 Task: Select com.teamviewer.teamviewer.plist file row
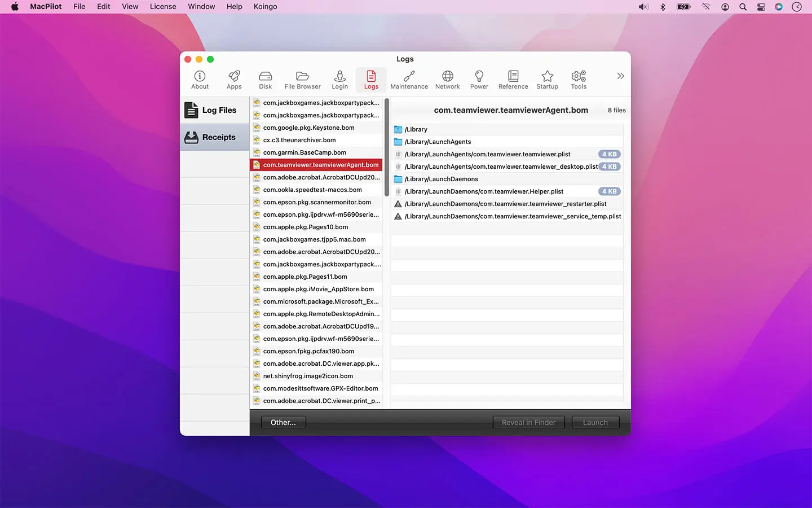(507, 154)
